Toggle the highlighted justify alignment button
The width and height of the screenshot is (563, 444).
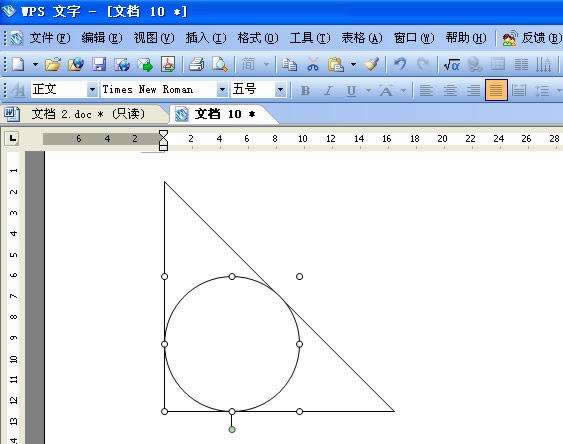(x=496, y=90)
